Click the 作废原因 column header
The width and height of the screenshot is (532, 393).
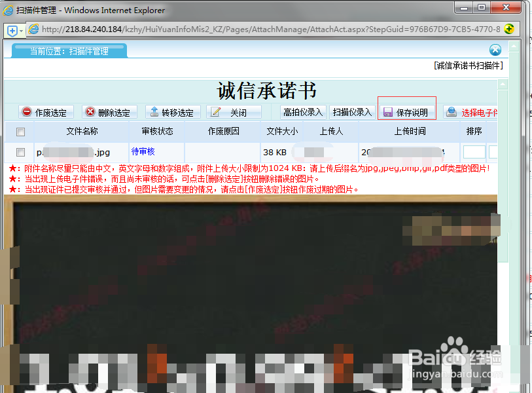point(223,131)
